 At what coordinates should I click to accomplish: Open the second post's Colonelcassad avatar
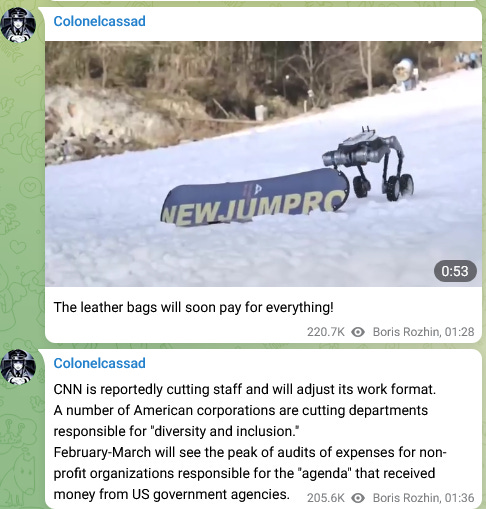(x=18, y=367)
